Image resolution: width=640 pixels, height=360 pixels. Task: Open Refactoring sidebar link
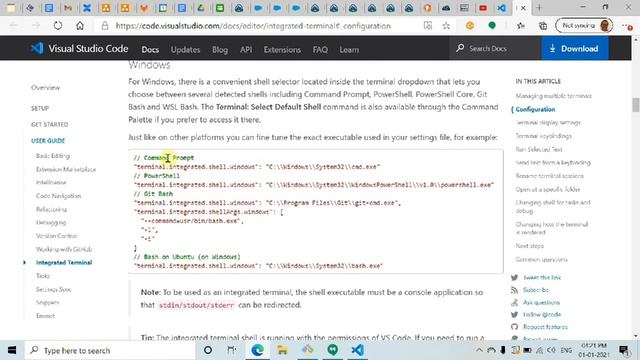coord(51,209)
